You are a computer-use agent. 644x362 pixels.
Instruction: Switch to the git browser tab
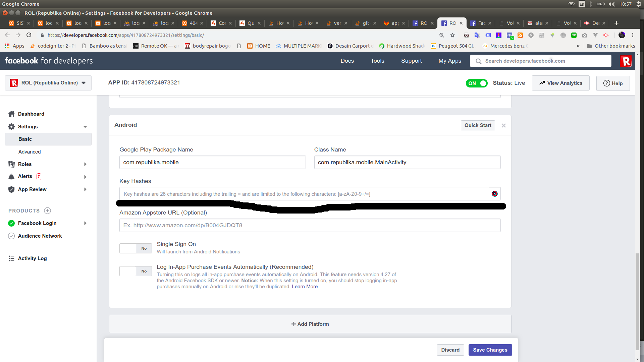(365, 23)
